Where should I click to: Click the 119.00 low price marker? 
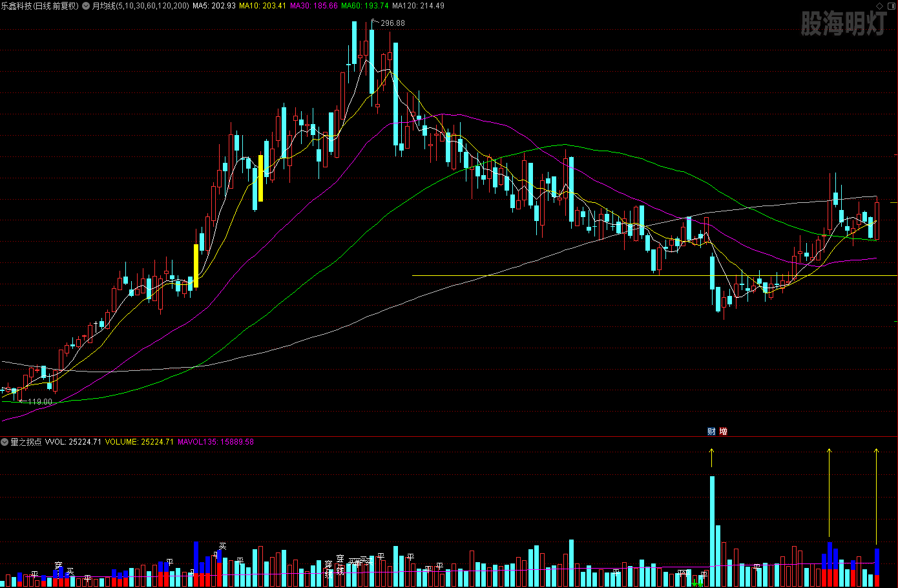(x=39, y=402)
